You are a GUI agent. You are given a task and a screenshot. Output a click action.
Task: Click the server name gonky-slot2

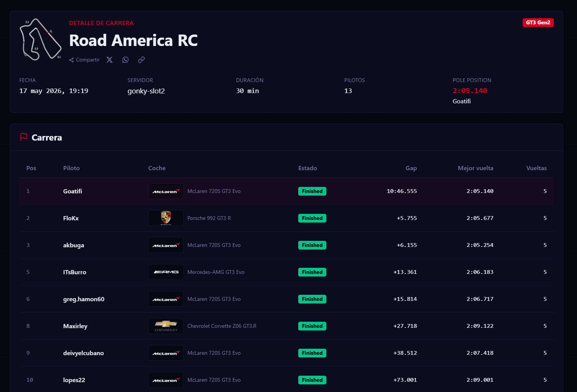(146, 91)
